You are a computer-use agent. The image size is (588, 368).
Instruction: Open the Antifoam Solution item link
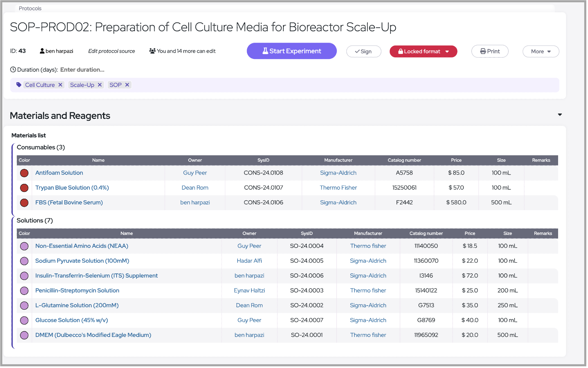tap(59, 173)
